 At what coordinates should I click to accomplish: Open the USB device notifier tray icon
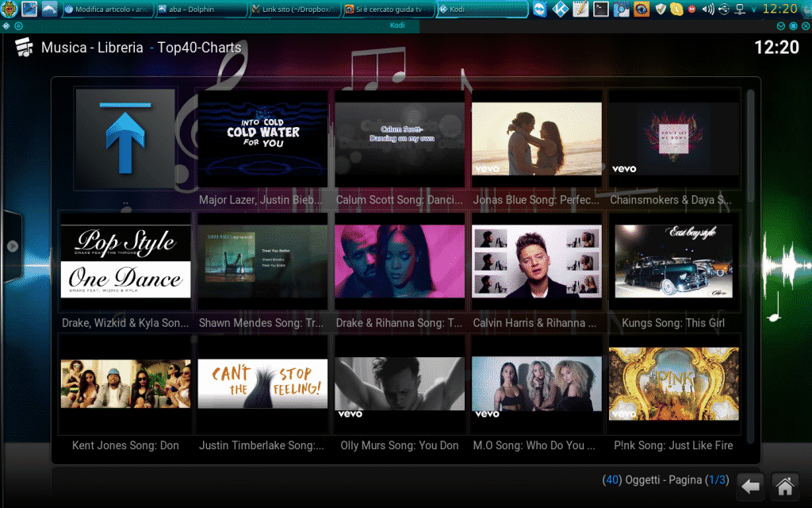click(x=724, y=9)
